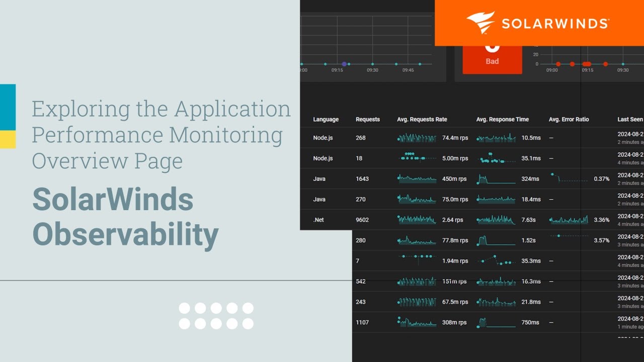Click the SolarWinds logo banner
Image resolution: width=644 pixels, height=362 pixels.
539,23
